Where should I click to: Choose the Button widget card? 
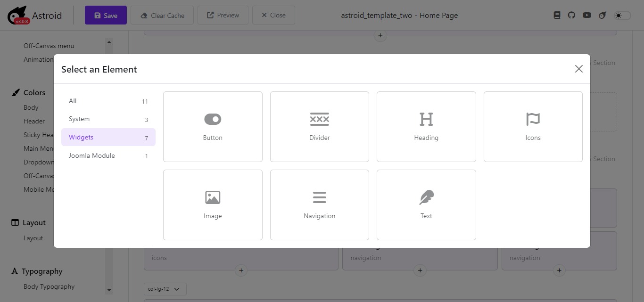pyautogui.click(x=213, y=127)
